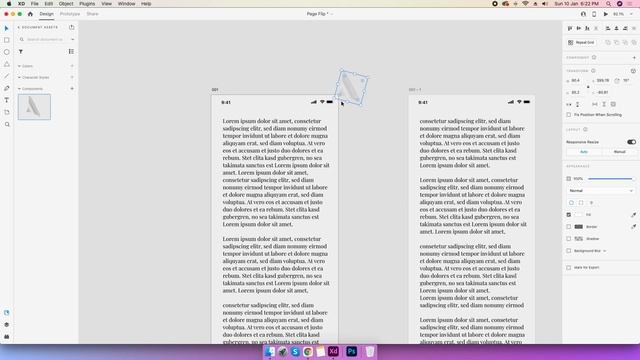This screenshot has width=640, height=360.
Task: Add a component in the Component section
Action: pyautogui.click(x=634, y=58)
